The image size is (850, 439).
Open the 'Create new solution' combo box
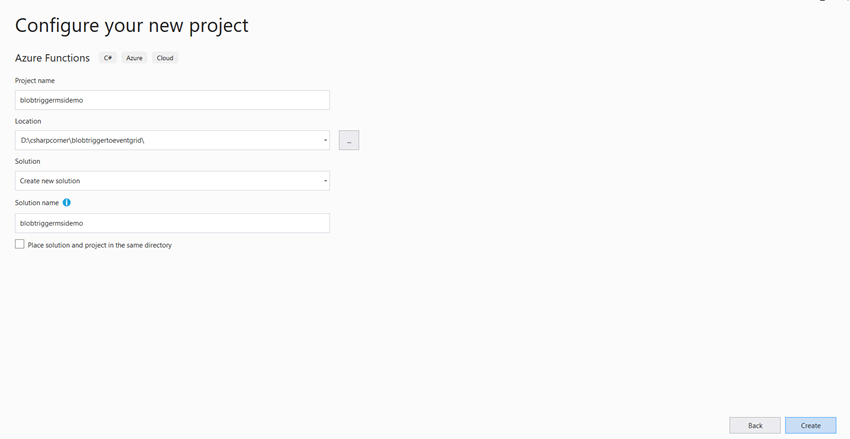click(172, 181)
